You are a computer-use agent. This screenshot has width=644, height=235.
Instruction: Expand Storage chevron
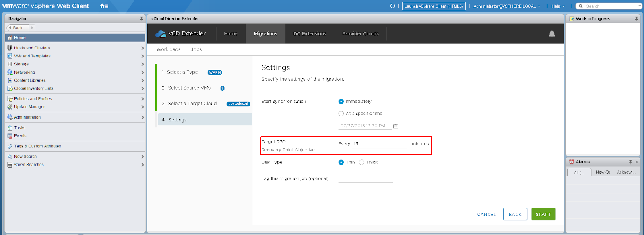pos(142,64)
